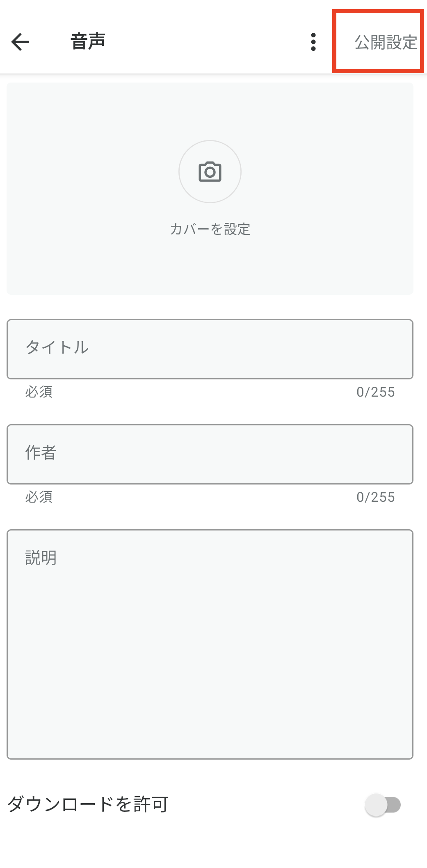Toggle the download permission slider knob
Image resolution: width=427 pixels, height=868 pixels.
pyautogui.click(x=376, y=805)
